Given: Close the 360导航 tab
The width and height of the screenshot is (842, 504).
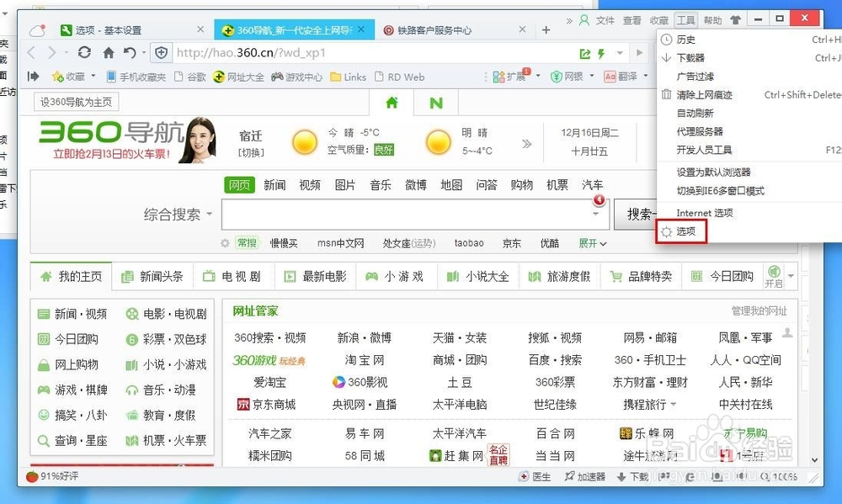Looking at the screenshot, I should tap(361, 29).
